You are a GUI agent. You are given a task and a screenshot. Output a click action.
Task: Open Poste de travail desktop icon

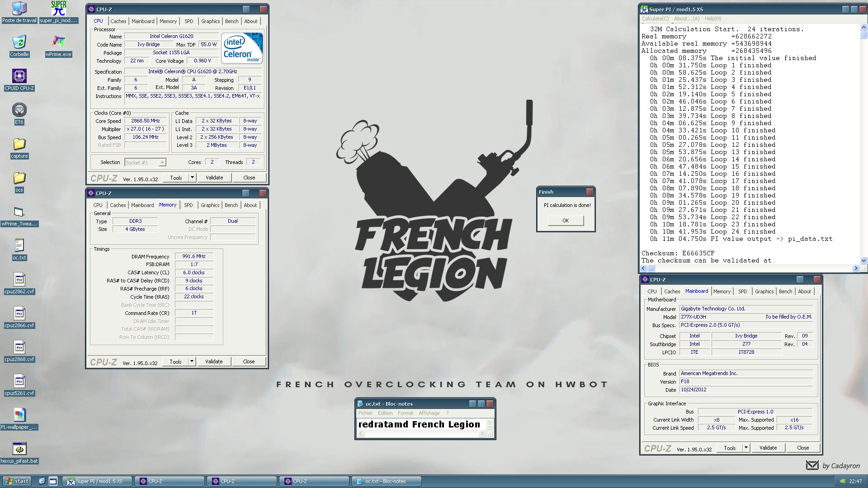pyautogui.click(x=19, y=12)
